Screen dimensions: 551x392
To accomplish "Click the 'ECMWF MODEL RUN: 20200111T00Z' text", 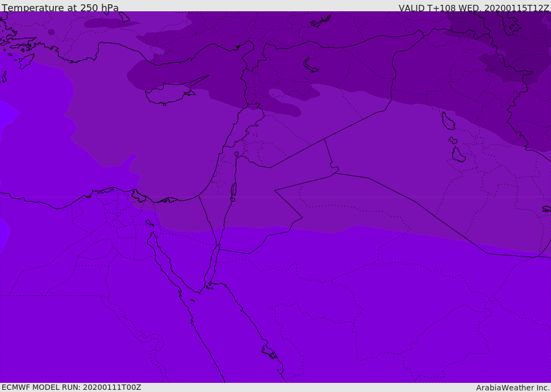I will (72, 387).
